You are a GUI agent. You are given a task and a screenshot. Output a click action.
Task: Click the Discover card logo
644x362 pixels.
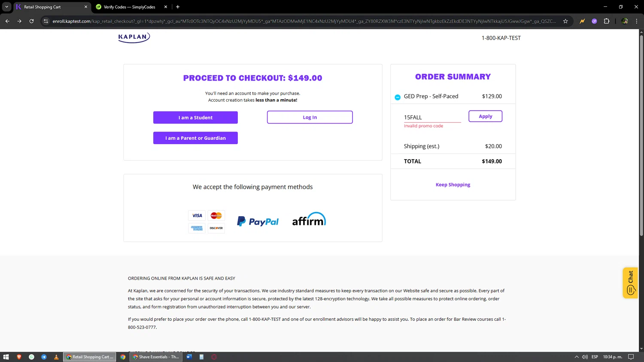coord(216,228)
